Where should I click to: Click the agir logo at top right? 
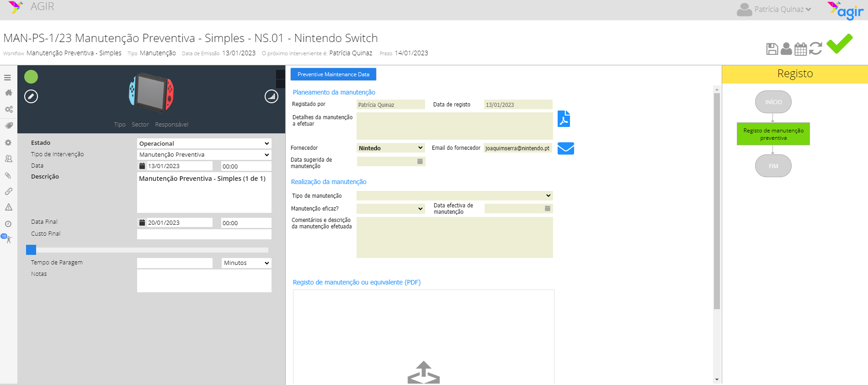click(x=846, y=11)
